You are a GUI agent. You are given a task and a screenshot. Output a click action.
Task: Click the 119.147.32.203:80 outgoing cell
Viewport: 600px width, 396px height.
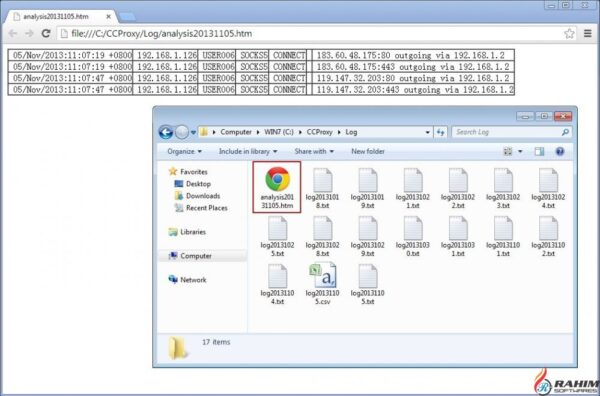pos(413,78)
